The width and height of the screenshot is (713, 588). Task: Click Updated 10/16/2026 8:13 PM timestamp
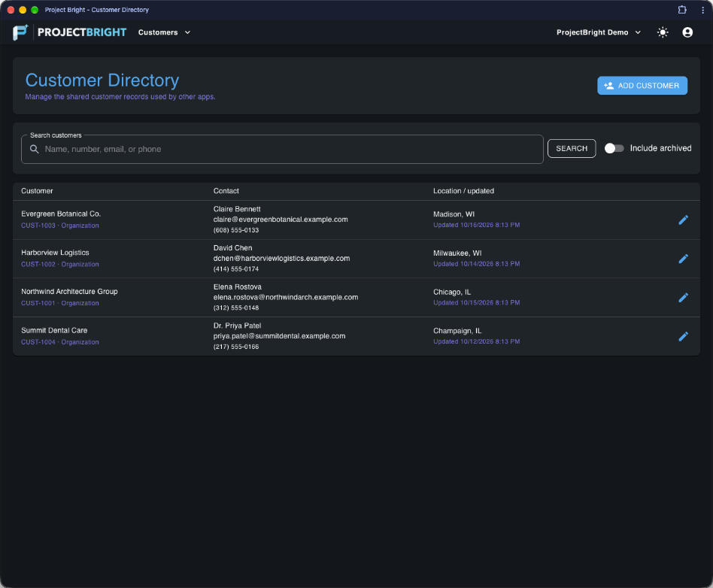(477, 225)
